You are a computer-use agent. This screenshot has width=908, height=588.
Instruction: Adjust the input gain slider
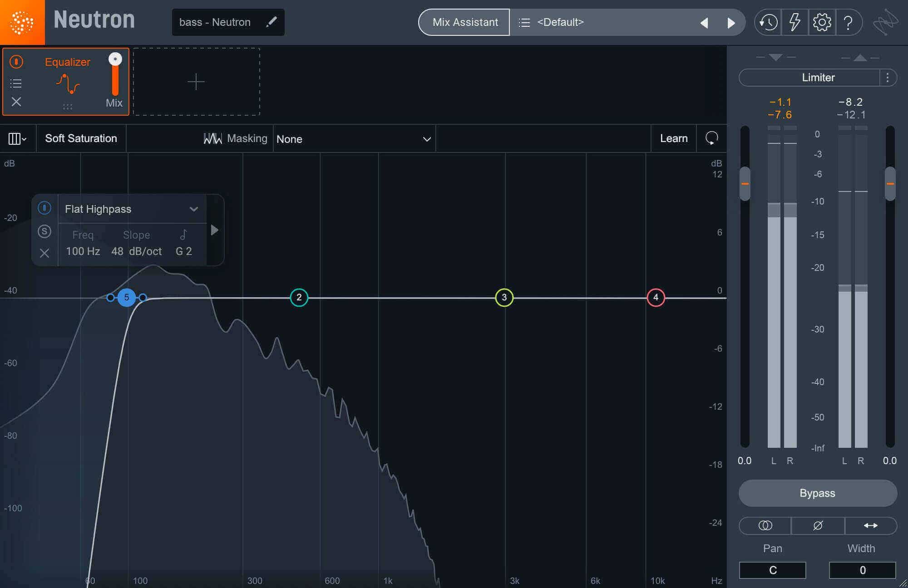[745, 184]
